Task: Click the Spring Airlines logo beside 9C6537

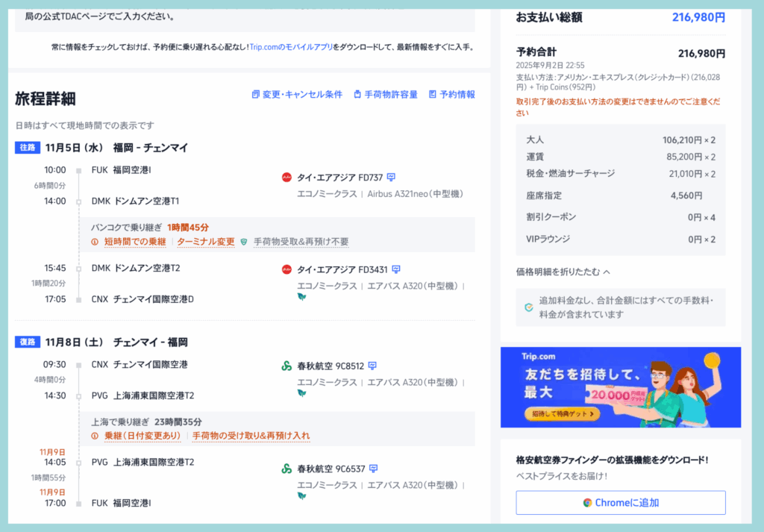Action: [x=286, y=469]
